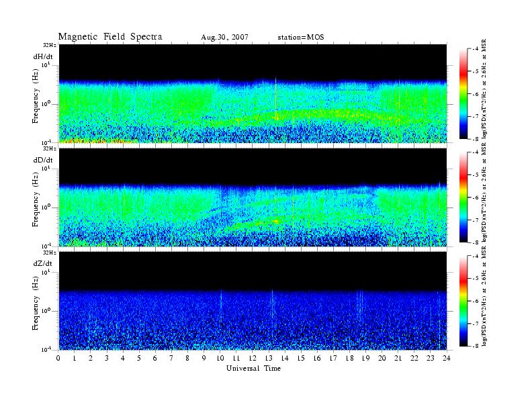Click the '11' tick on Universal Time axis

coord(236,358)
